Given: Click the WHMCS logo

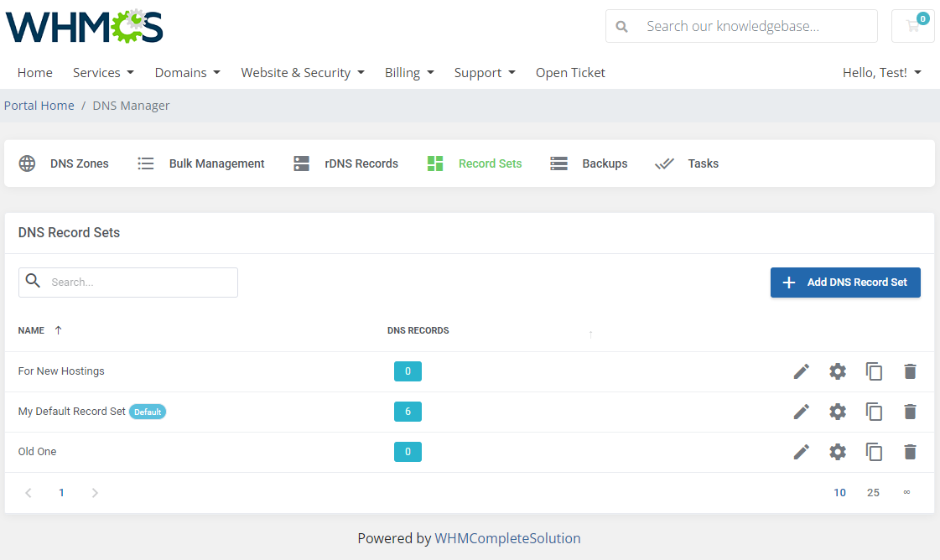Looking at the screenshot, I should coord(85,26).
